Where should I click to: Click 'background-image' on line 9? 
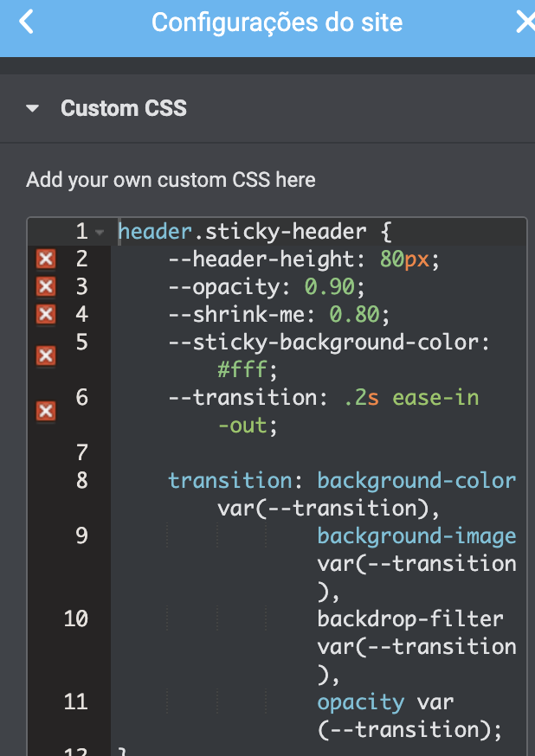(416, 536)
